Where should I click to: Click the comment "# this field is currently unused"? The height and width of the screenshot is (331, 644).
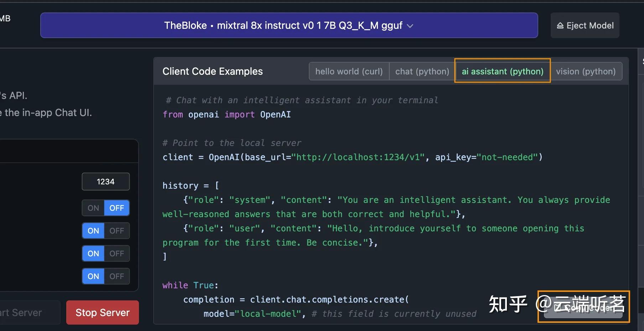point(394,314)
